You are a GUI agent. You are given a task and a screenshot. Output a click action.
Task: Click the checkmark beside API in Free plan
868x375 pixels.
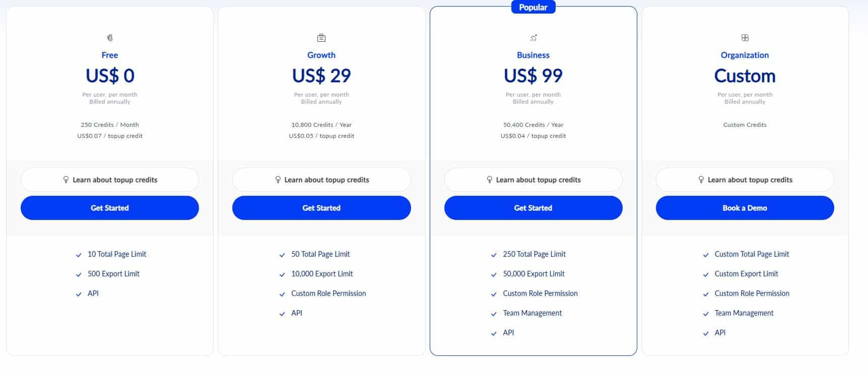[x=79, y=294]
